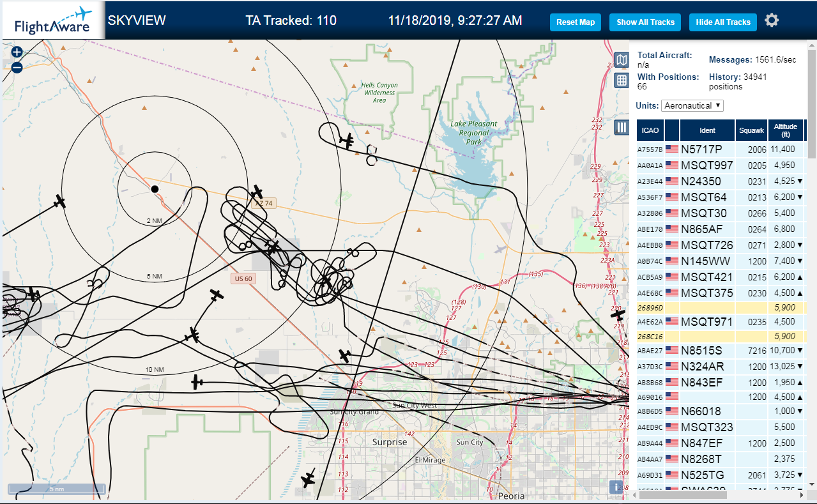Image resolution: width=817 pixels, height=504 pixels.
Task: Select aircraft row N525TG
Action: [721, 475]
